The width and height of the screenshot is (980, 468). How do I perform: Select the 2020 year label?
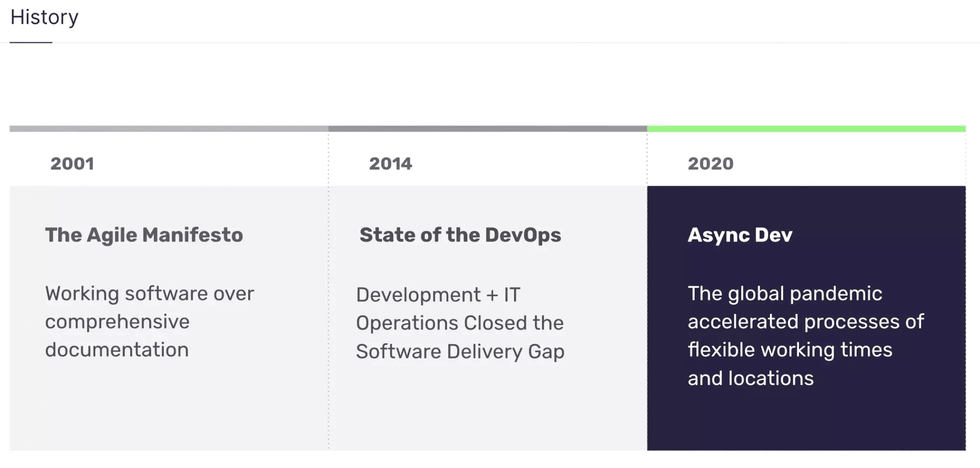(x=710, y=163)
